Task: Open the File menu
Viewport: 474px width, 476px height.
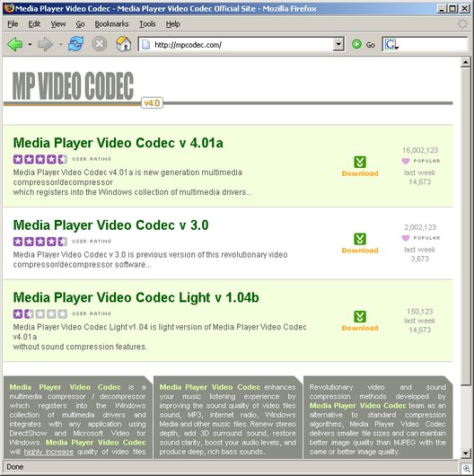Action: pyautogui.click(x=13, y=24)
